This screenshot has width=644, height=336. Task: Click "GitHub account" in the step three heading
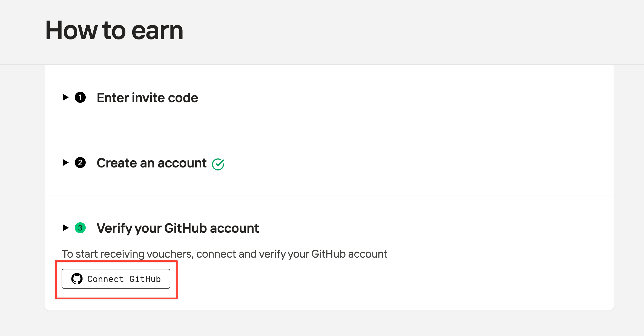click(211, 228)
